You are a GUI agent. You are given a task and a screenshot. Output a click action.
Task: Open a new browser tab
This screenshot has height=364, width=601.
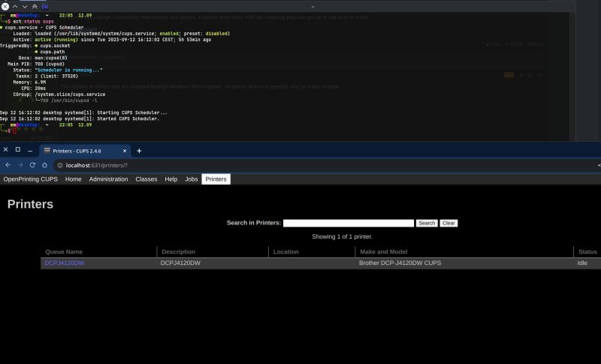139,151
